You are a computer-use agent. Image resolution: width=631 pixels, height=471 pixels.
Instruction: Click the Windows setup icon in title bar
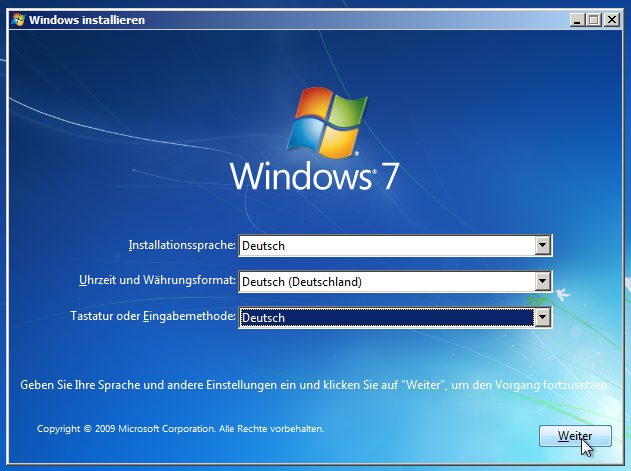coord(19,20)
